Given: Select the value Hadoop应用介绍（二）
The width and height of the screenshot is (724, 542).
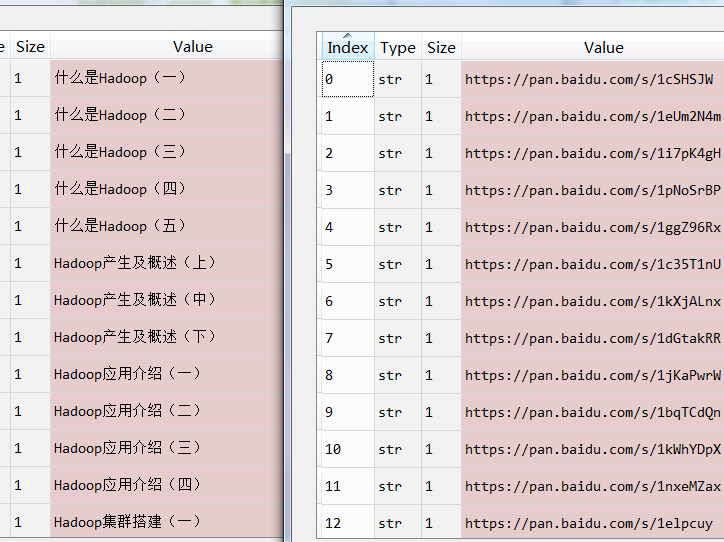Looking at the screenshot, I should coord(166,410).
